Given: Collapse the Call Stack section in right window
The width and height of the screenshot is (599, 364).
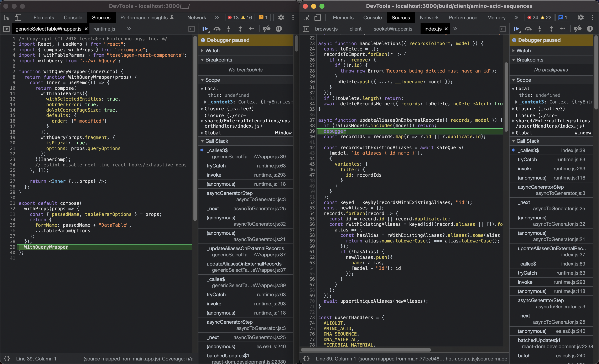Looking at the screenshot, I should [x=551, y=141].
